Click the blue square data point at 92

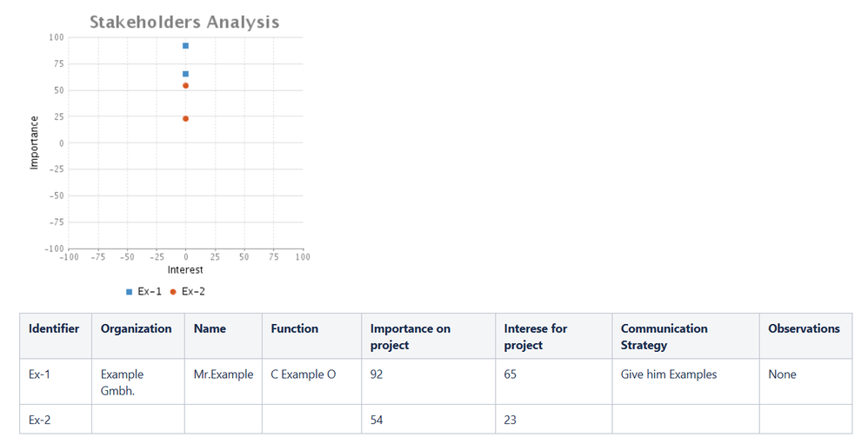click(x=185, y=46)
